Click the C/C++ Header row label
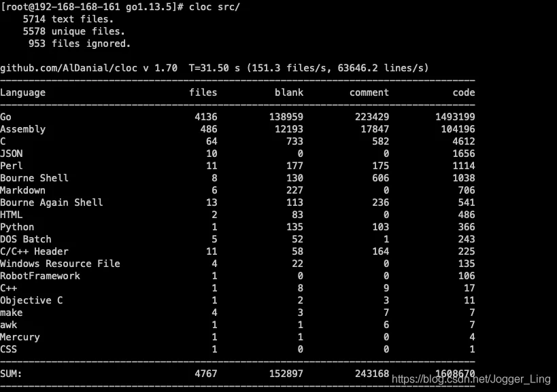 point(34,251)
